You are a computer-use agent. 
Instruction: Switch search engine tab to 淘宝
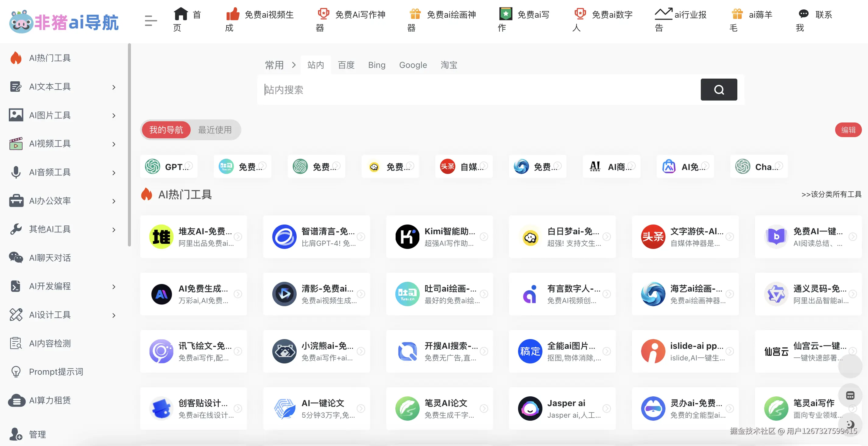click(x=449, y=65)
